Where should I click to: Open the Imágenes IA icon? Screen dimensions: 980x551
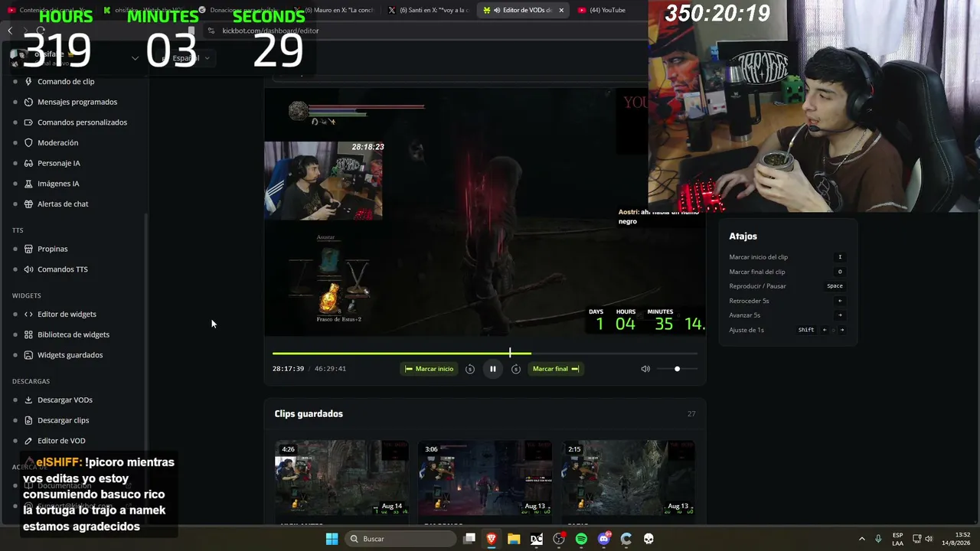(28, 184)
